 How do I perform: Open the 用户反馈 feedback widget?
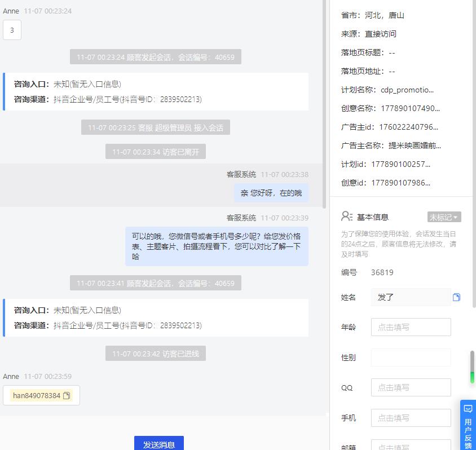[468, 425]
